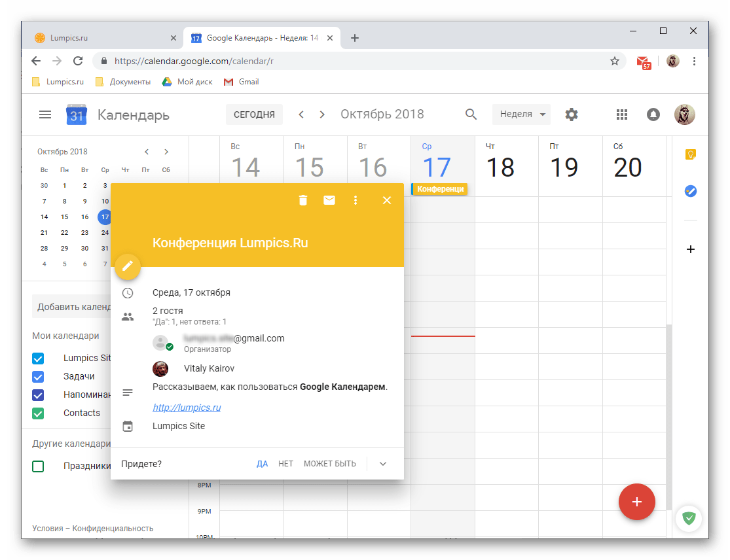Click the СЕГОДНЯ button

pyautogui.click(x=254, y=114)
